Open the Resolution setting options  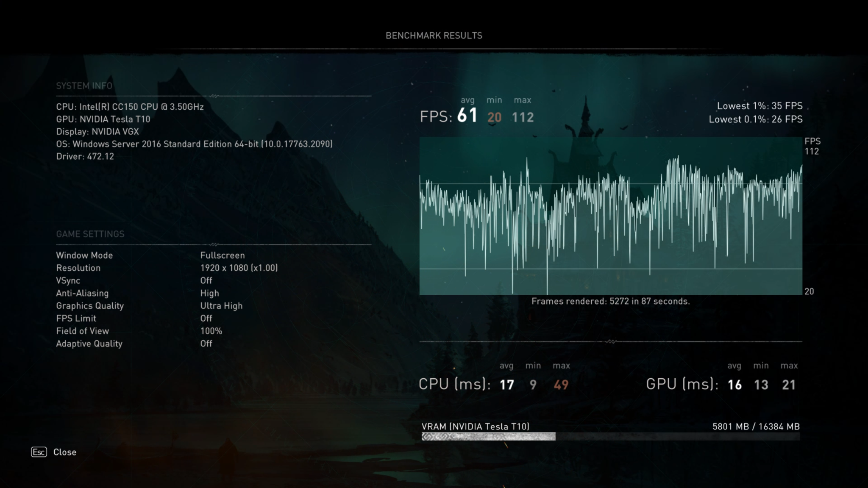point(238,268)
